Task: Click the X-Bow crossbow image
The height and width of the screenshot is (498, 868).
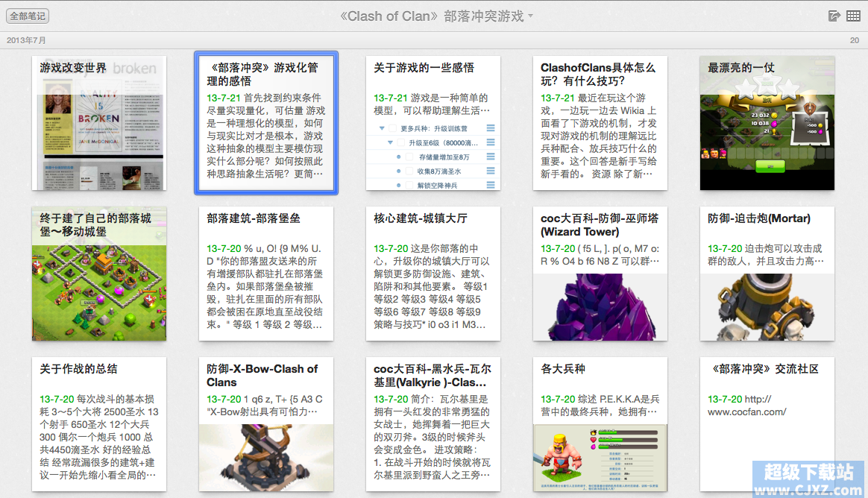Action: pyautogui.click(x=266, y=458)
